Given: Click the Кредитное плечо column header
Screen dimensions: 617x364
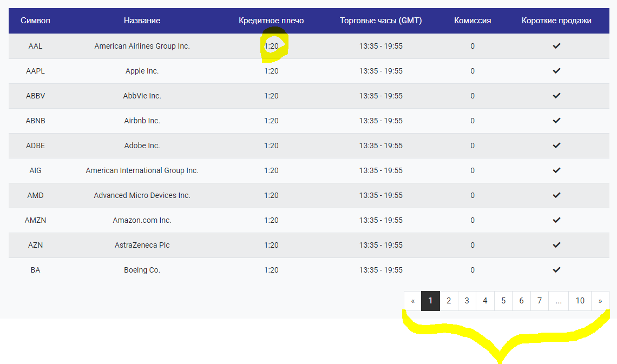Looking at the screenshot, I should pyautogui.click(x=271, y=21).
